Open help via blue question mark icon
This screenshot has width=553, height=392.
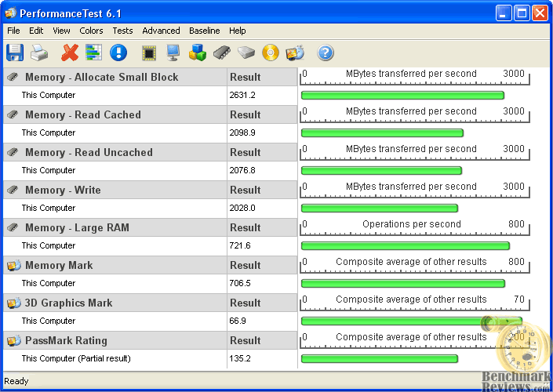click(326, 53)
